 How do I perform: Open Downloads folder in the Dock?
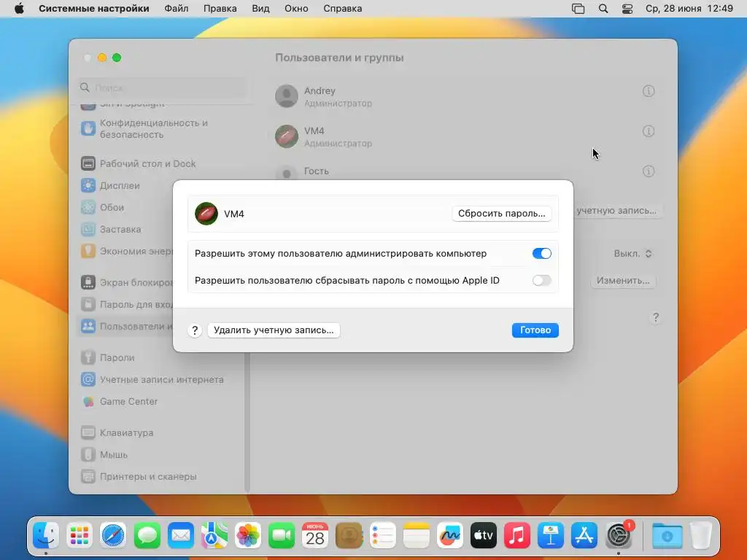click(x=667, y=535)
